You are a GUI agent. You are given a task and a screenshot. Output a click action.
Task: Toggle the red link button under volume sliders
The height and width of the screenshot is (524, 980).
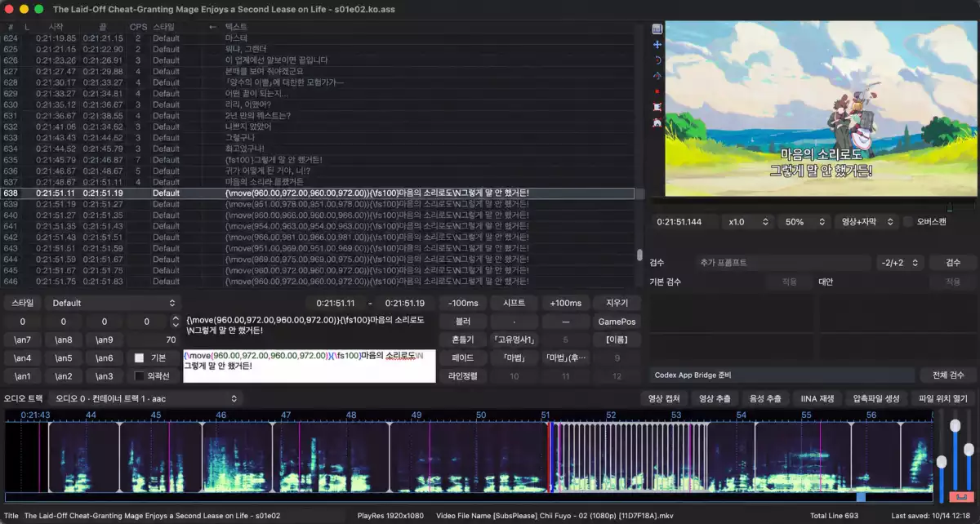(960, 496)
